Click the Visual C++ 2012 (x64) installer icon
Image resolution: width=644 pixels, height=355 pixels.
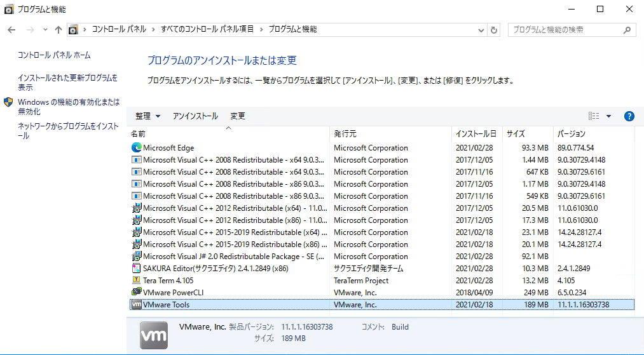[x=136, y=208]
